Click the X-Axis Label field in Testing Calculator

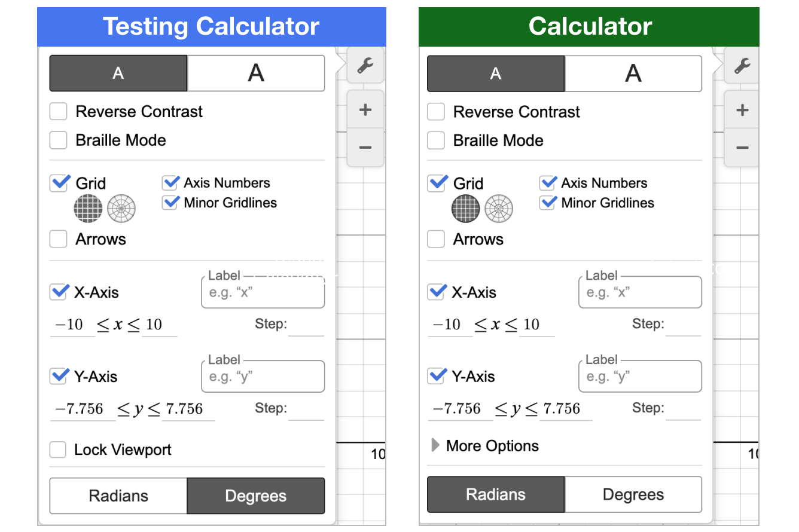coord(263,293)
